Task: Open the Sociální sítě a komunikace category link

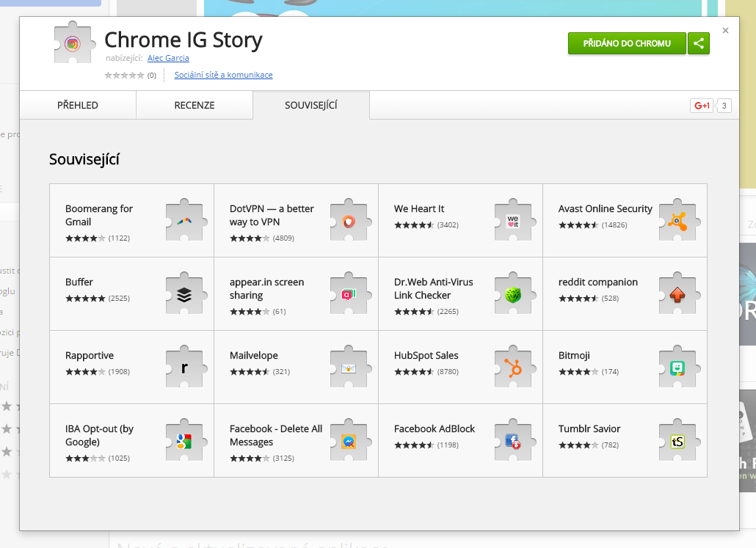Action: (x=224, y=75)
